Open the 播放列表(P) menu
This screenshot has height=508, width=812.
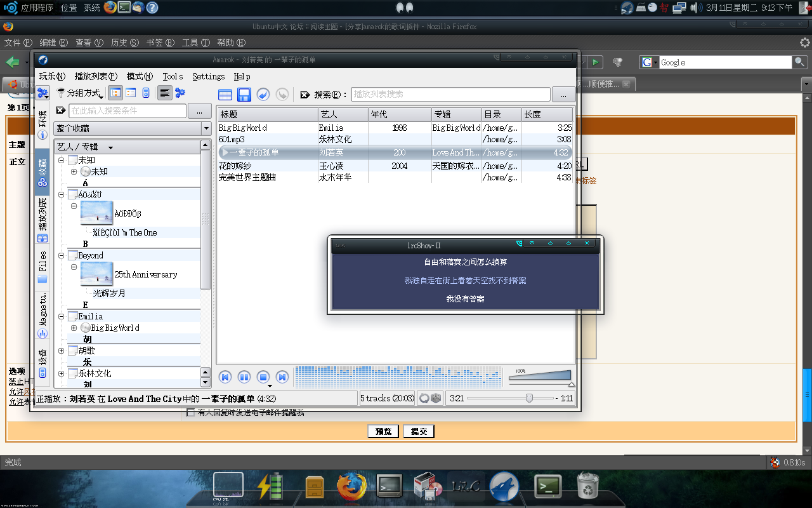coord(96,76)
